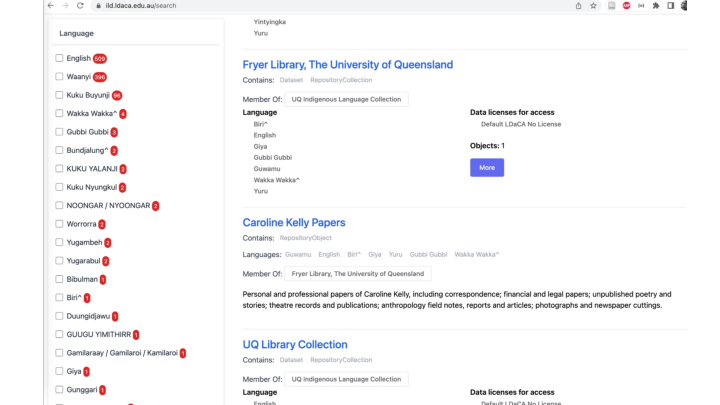The image size is (720, 405).
Task: Open the extensions puzzle icon
Action: (x=656, y=6)
